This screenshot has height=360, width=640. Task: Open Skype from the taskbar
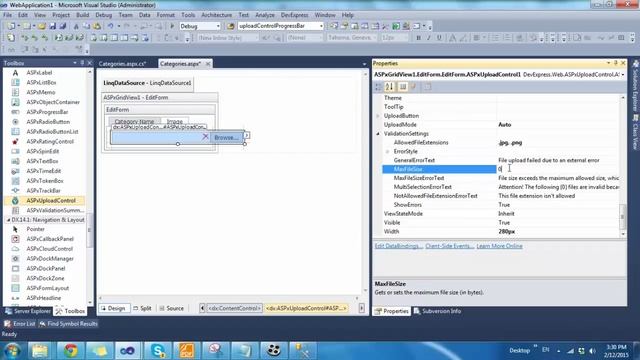click(157, 350)
